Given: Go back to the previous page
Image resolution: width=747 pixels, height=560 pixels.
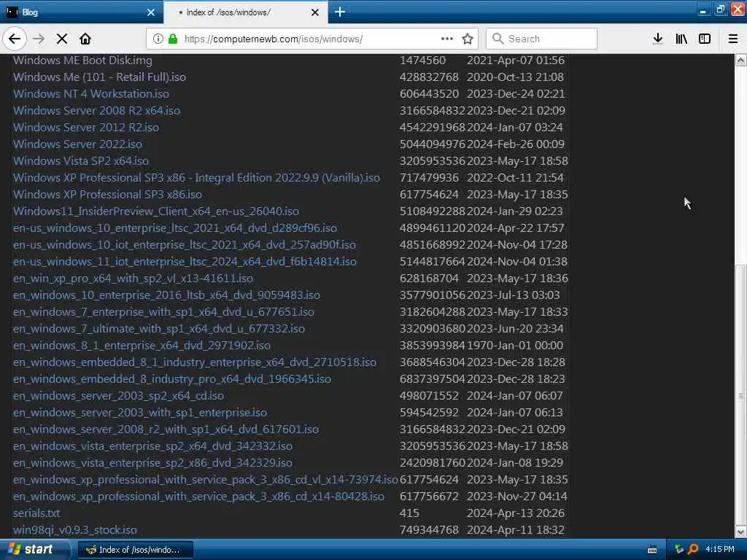Looking at the screenshot, I should [15, 39].
